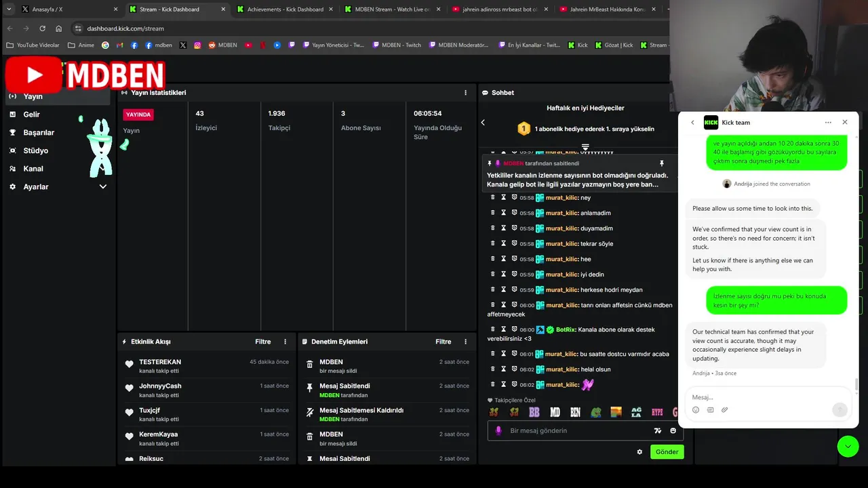Click the address bar URL
The image size is (868, 488).
pyautogui.click(x=125, y=28)
